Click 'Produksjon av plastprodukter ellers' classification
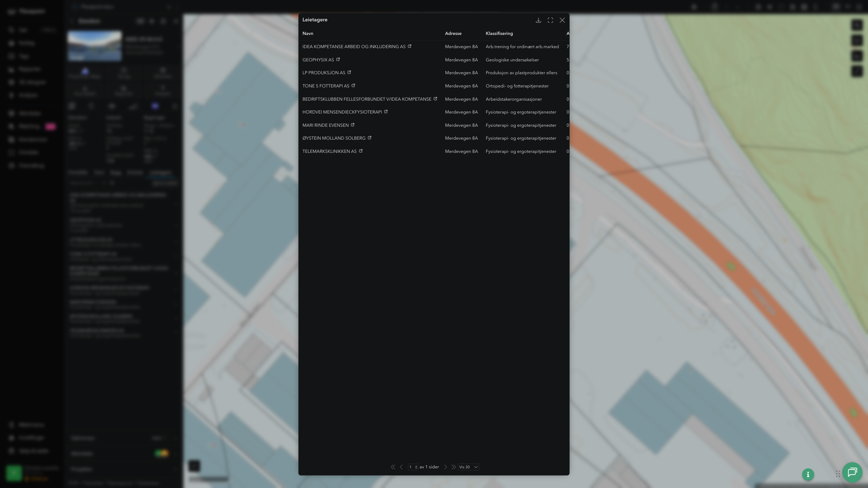 521,73
